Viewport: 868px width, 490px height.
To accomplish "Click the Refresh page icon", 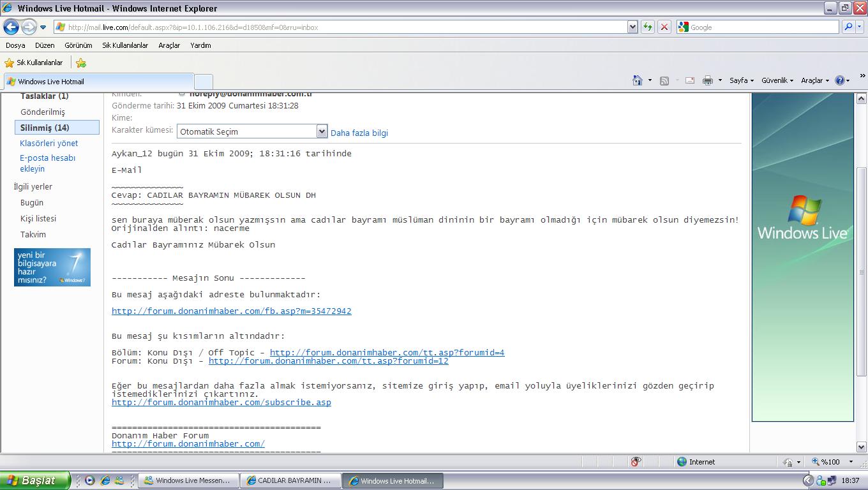I will 648,27.
